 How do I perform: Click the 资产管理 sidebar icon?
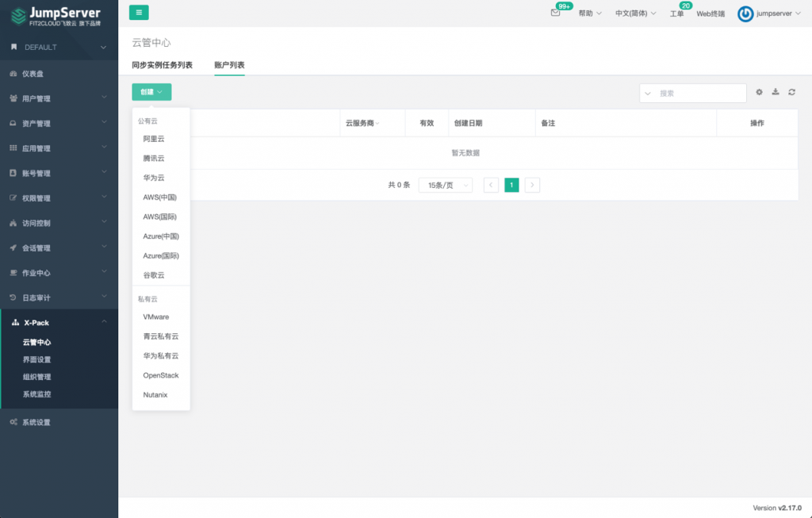point(13,123)
